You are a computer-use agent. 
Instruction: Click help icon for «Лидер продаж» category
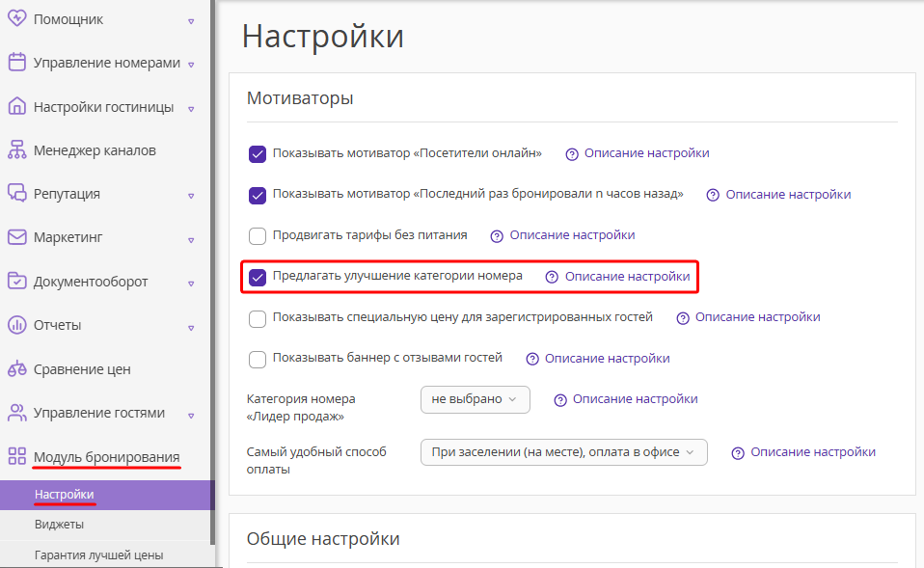pos(560,400)
